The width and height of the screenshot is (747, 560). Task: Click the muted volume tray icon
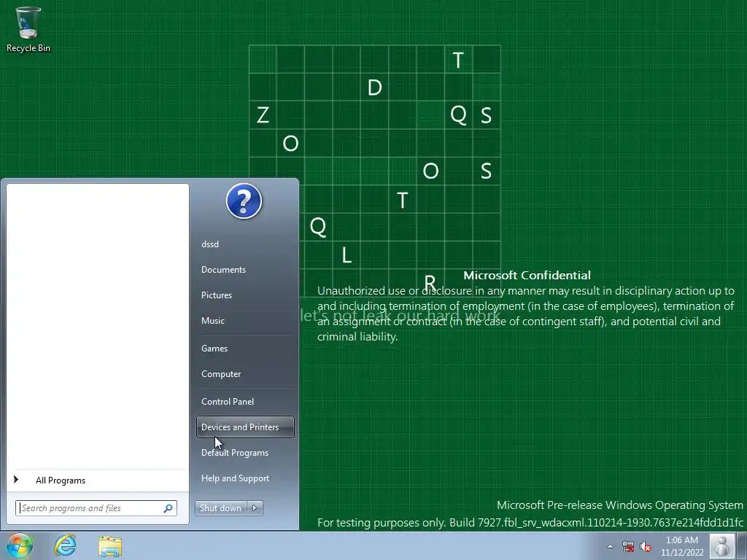point(646,546)
